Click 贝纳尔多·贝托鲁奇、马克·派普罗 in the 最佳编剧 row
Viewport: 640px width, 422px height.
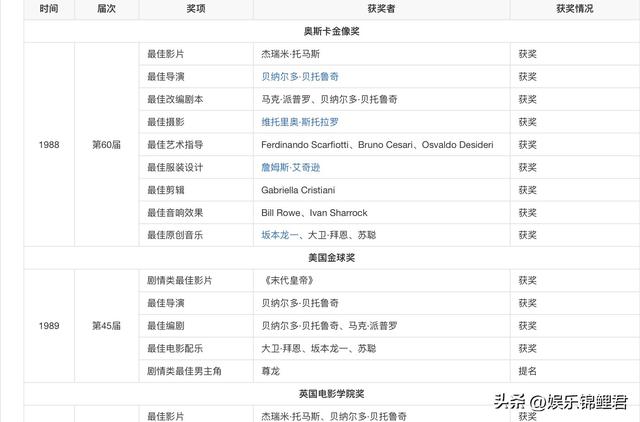pyautogui.click(x=329, y=326)
